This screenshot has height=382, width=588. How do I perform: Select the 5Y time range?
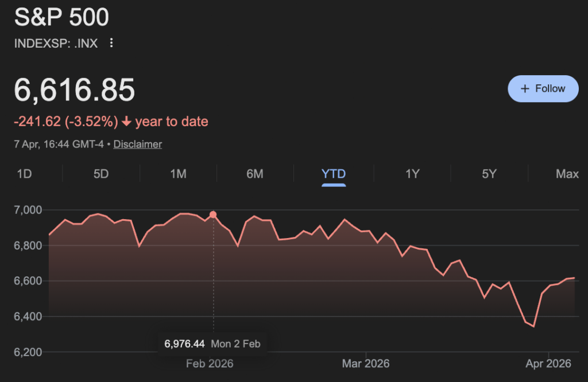coord(489,174)
